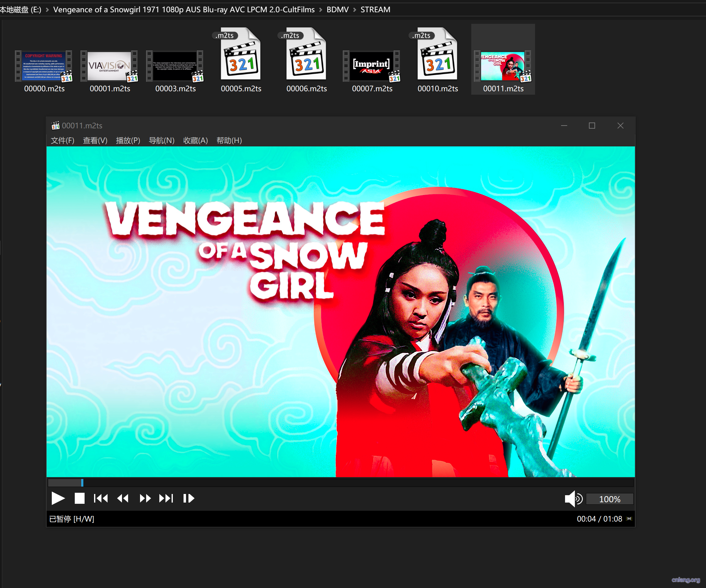Click the playback seek bar
This screenshot has height=588, width=706.
[340, 482]
